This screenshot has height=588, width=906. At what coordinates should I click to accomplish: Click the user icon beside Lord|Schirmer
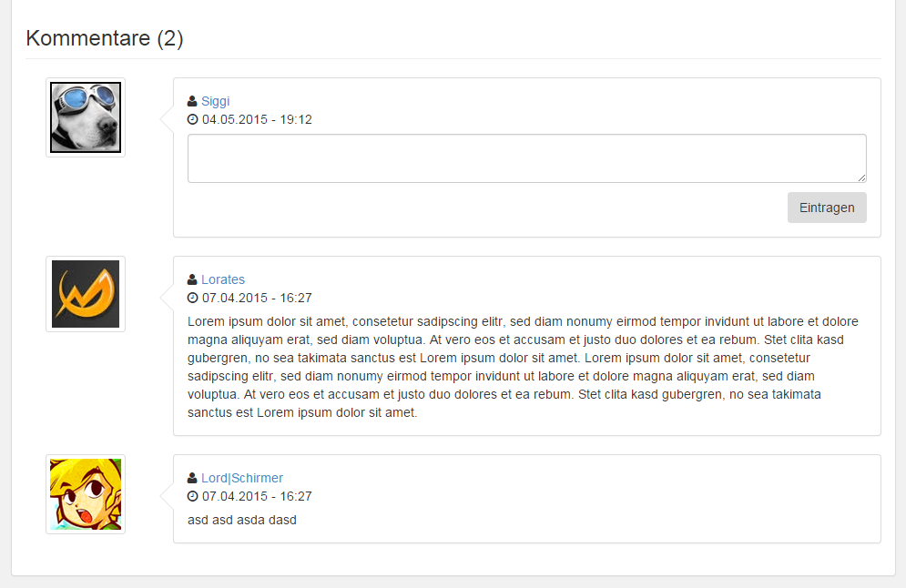[x=192, y=478]
